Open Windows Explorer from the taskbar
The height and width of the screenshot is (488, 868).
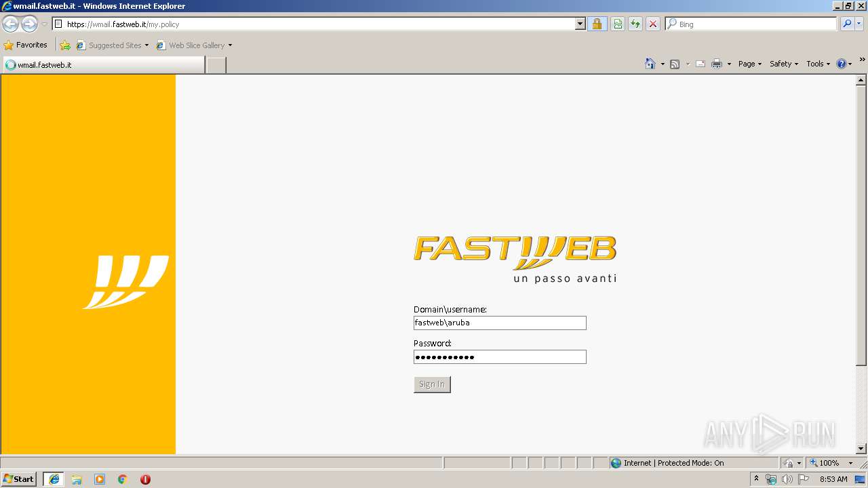[77, 479]
